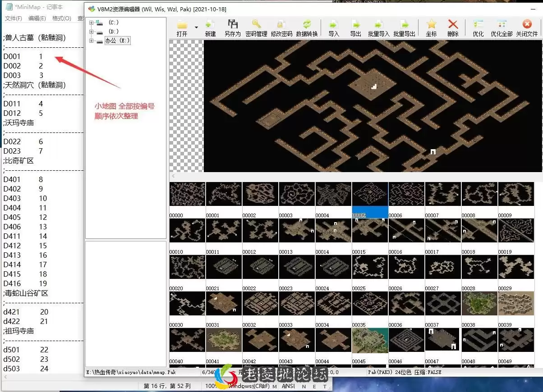
Task: Expand the (C:) drive tree node
Action: 92,23
